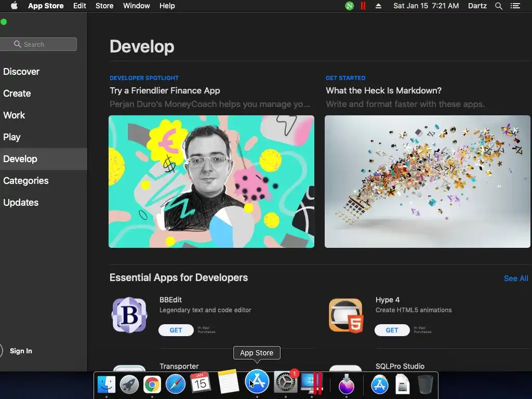Click GET button for BBEdit
532x399 pixels.
pyautogui.click(x=176, y=330)
